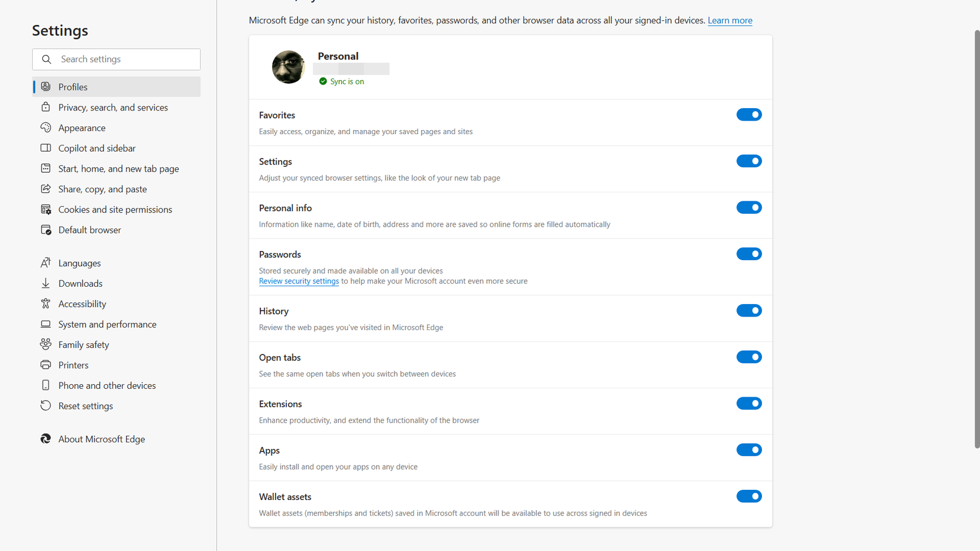Click the Copilot and sidebar icon
Viewport: 980px width, 551px height.
point(46,148)
